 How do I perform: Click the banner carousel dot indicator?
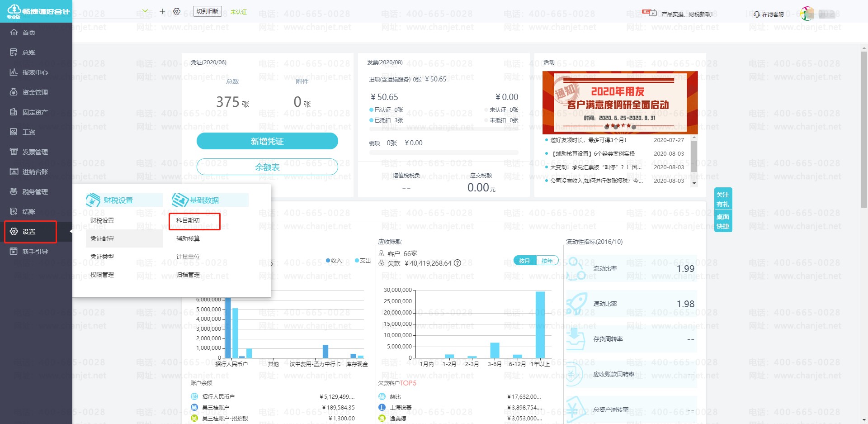point(620,127)
